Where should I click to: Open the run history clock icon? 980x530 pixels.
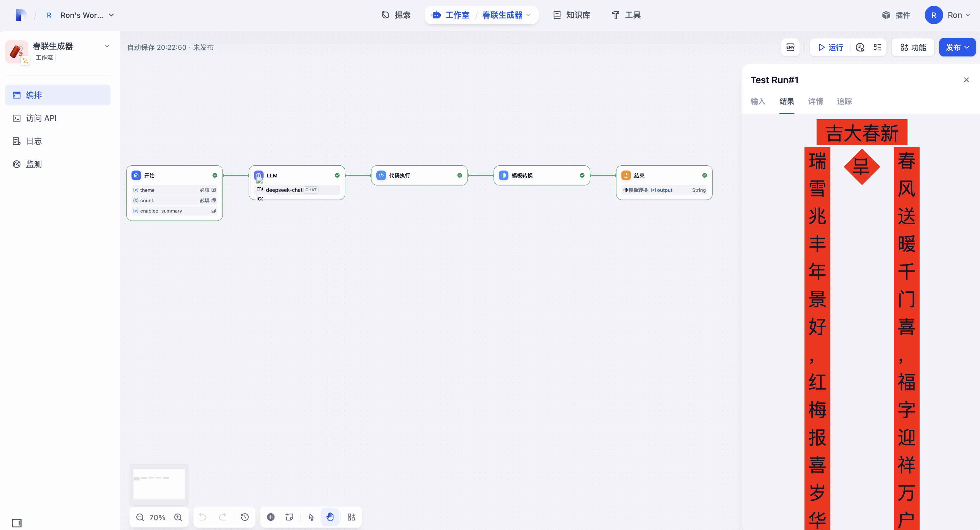(x=860, y=47)
